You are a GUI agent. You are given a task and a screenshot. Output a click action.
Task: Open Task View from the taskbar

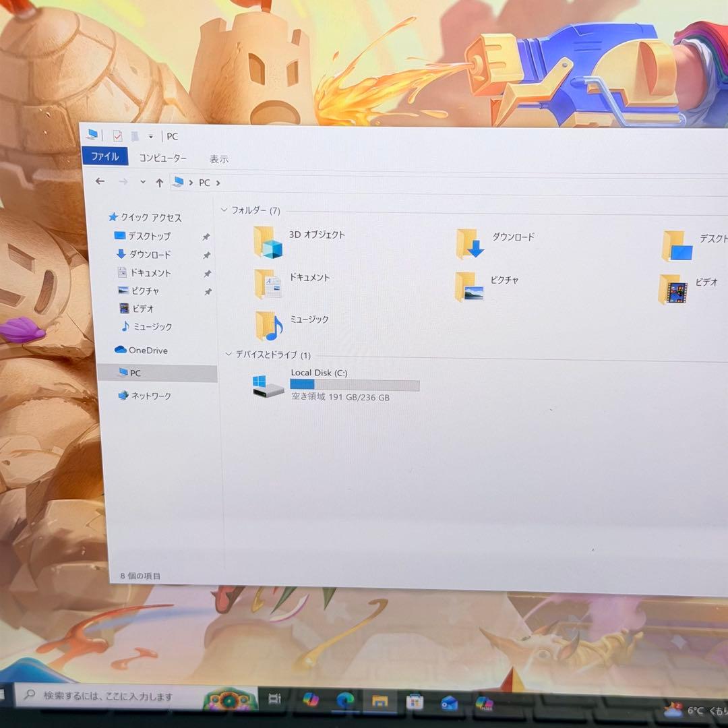coord(275,698)
